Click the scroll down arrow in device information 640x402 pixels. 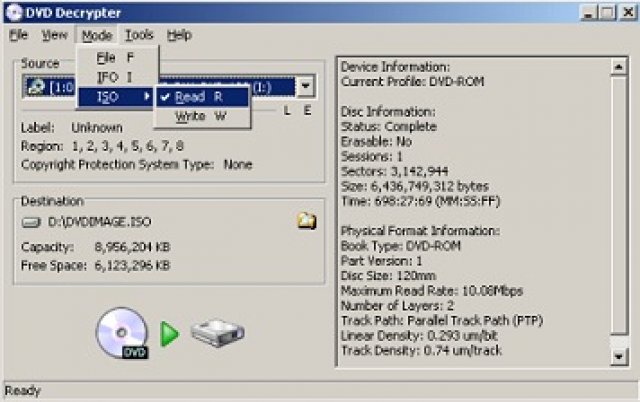click(x=619, y=356)
